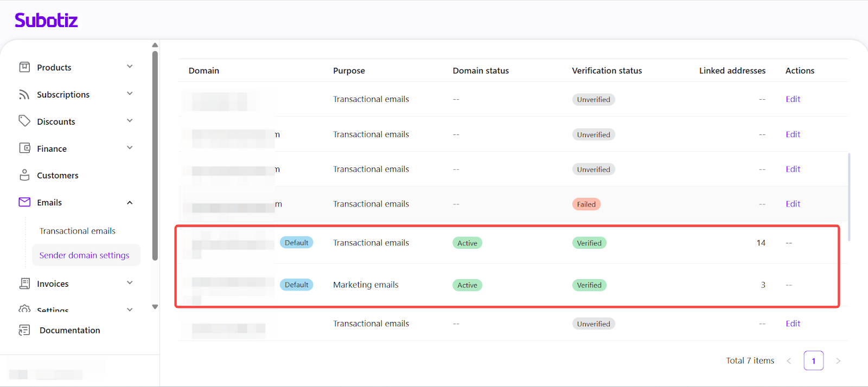
Task: Collapse the Emails menu chevron
Action: click(130, 203)
